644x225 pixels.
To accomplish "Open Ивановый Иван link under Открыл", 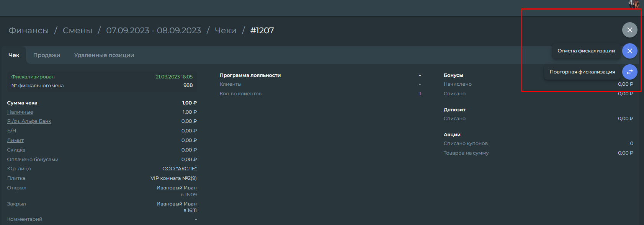I will pos(177,188).
